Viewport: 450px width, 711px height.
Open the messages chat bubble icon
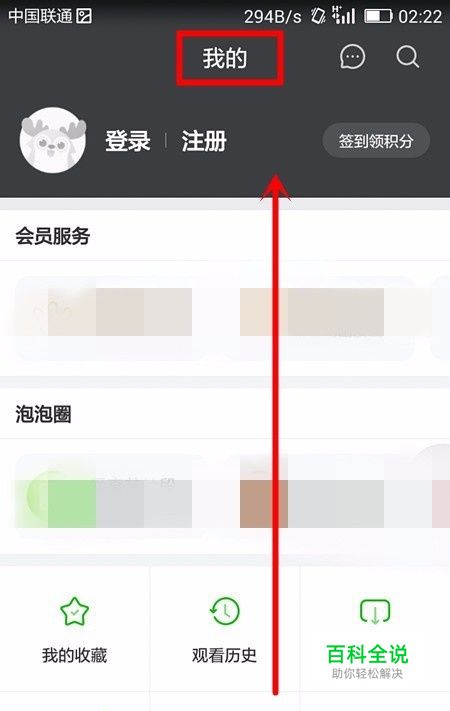pyautogui.click(x=352, y=58)
